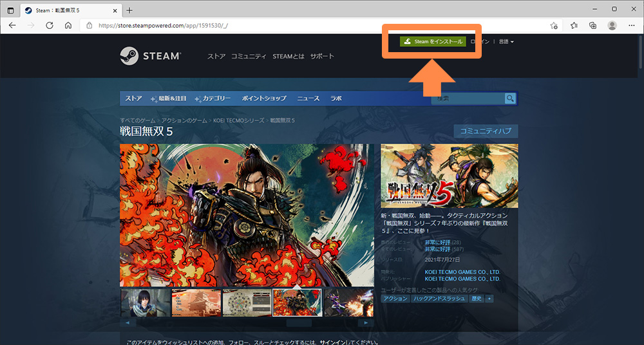Screen dimensions: 644x345
Task: Click the plus button to add more tags
Action: pos(489,299)
